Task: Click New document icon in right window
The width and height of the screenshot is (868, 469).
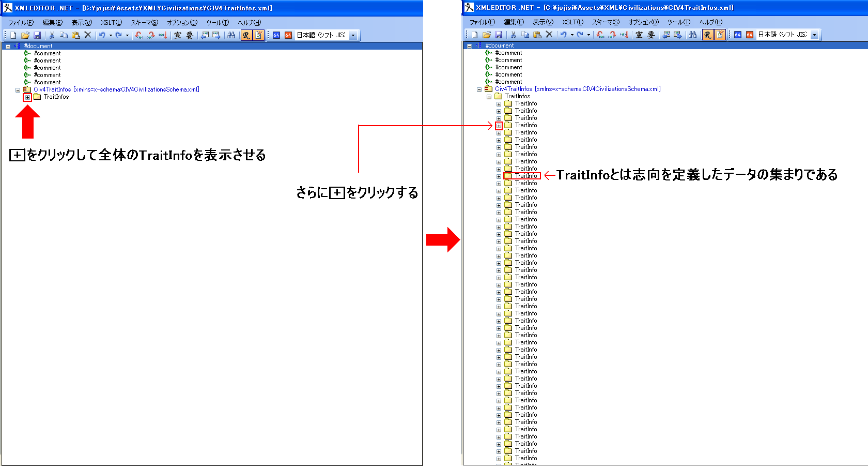Action: coord(474,35)
